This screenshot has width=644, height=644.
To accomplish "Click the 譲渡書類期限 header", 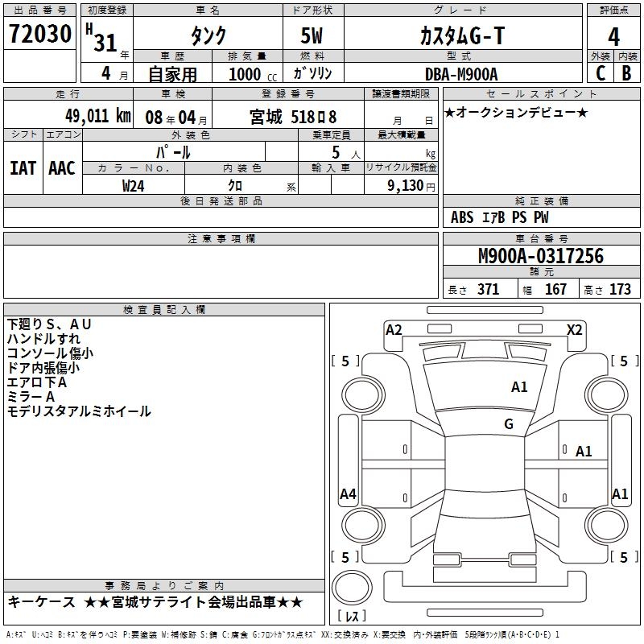I will click(x=401, y=93).
